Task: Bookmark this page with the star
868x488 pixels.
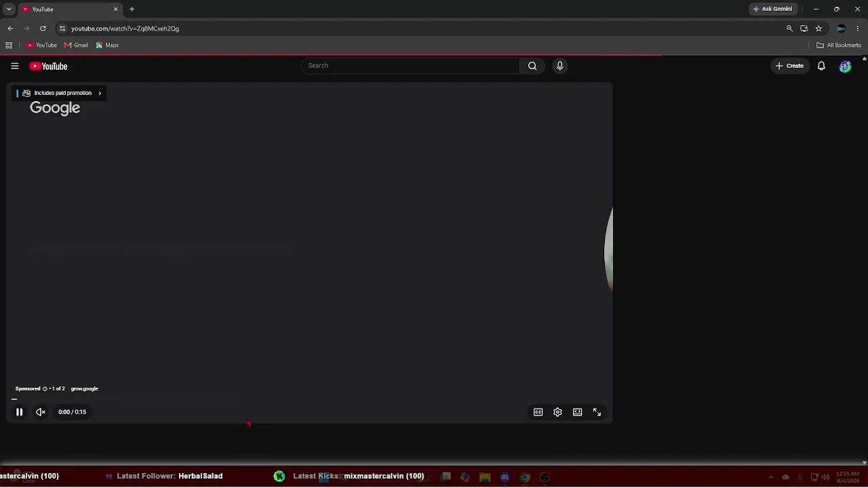Action: click(818, 28)
